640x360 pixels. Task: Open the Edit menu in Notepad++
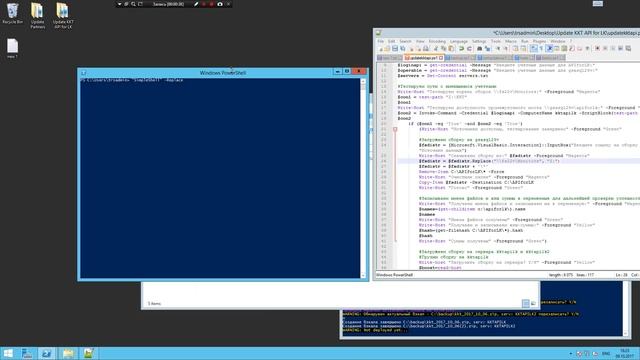pos(391,41)
